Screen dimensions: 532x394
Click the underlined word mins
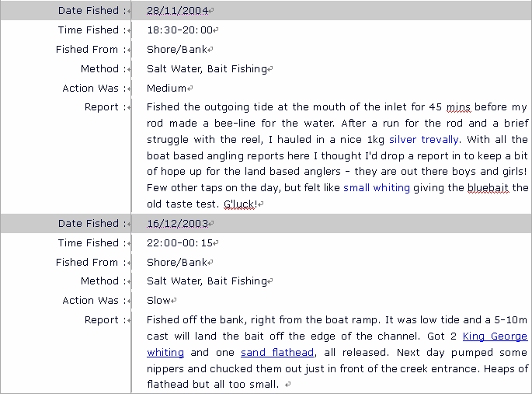[x=458, y=107]
